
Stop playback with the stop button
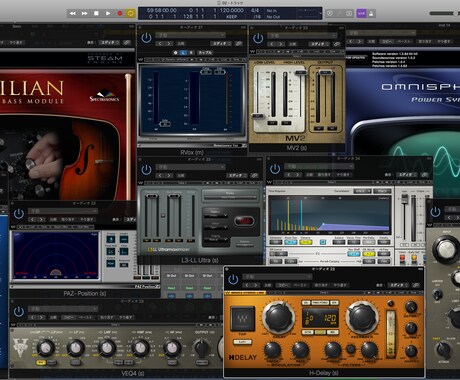tap(96, 13)
